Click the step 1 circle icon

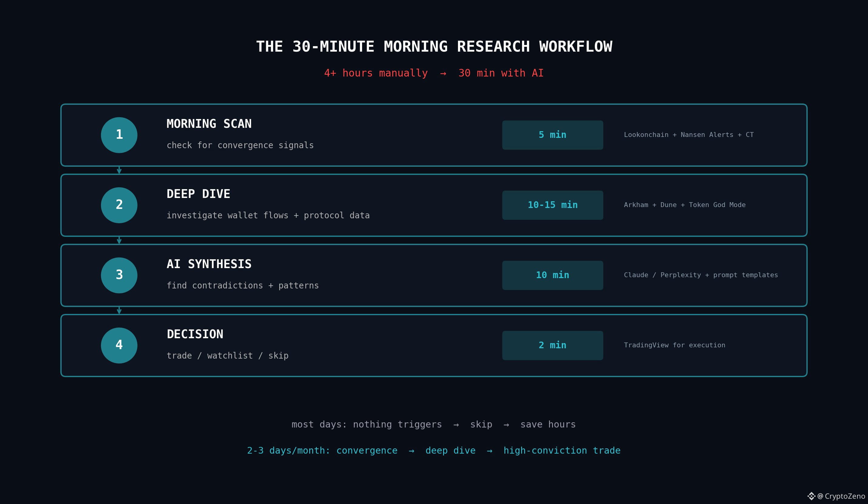(119, 135)
